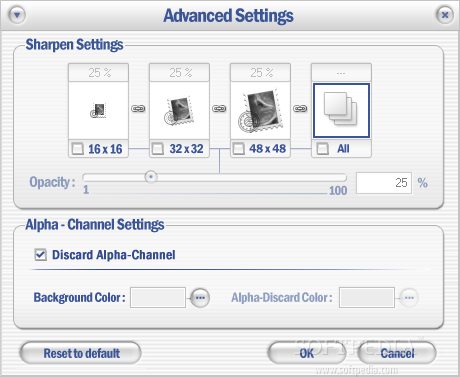Select the 48 x 48 icon preview
This screenshot has height=377, width=460.
click(x=260, y=110)
